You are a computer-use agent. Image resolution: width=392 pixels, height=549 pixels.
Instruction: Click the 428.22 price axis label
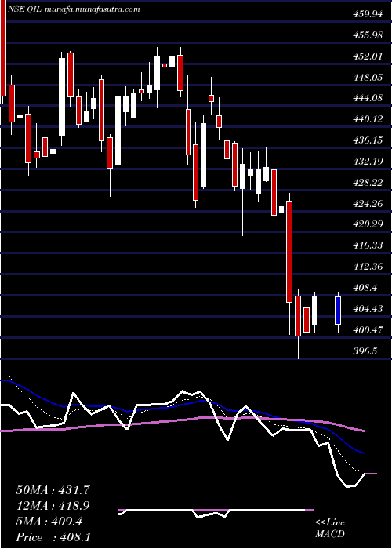(x=368, y=183)
